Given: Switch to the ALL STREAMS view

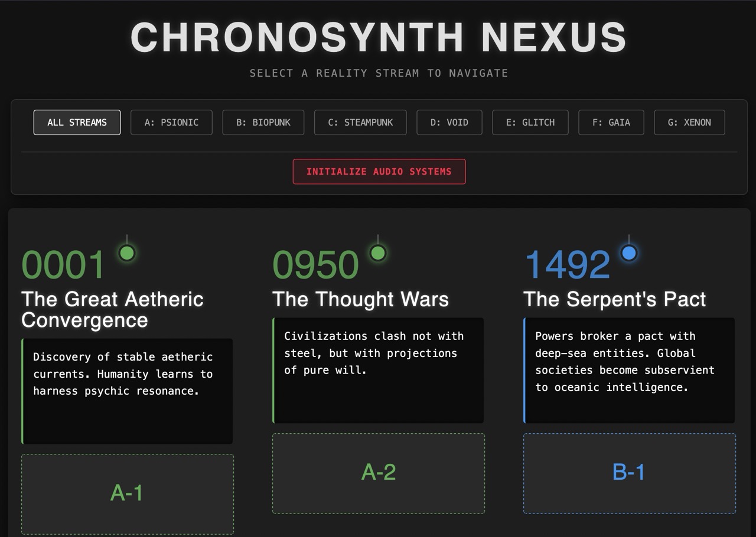Looking at the screenshot, I should 77,122.
